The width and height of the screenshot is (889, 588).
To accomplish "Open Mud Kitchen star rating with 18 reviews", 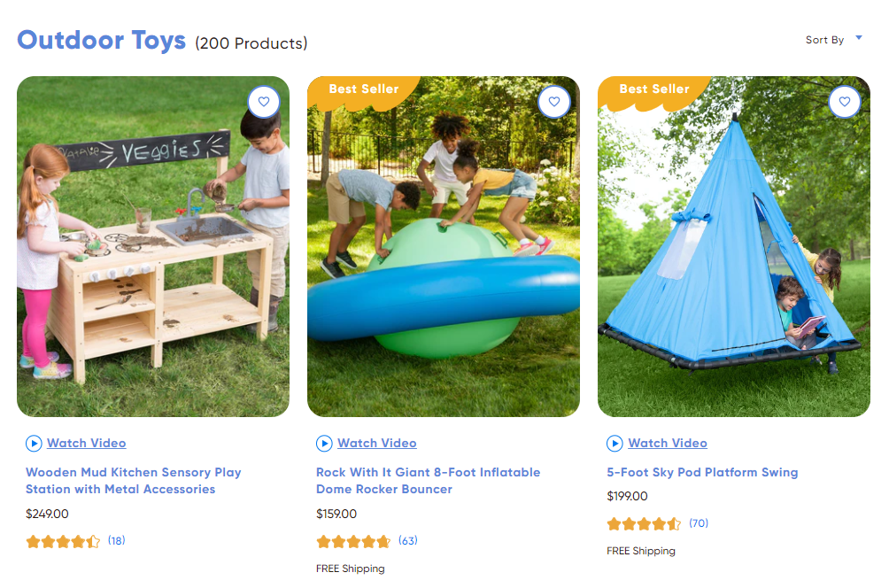I will click(75, 541).
